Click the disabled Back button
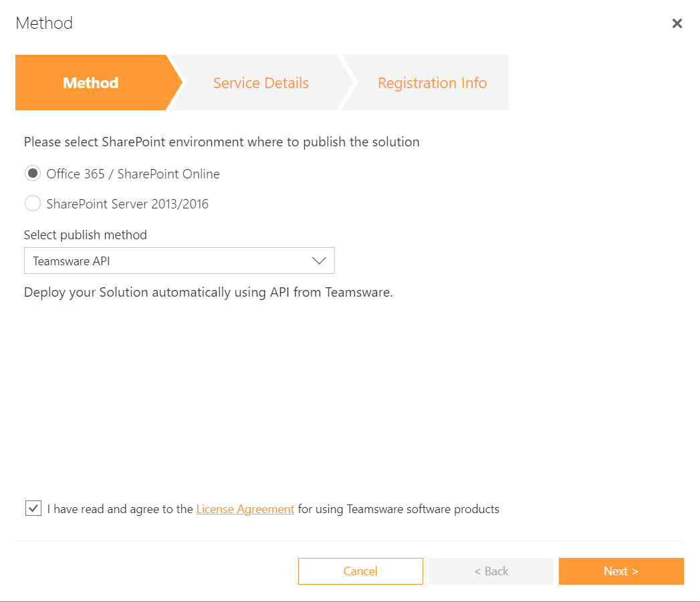This screenshot has height=602, width=700. click(x=491, y=571)
